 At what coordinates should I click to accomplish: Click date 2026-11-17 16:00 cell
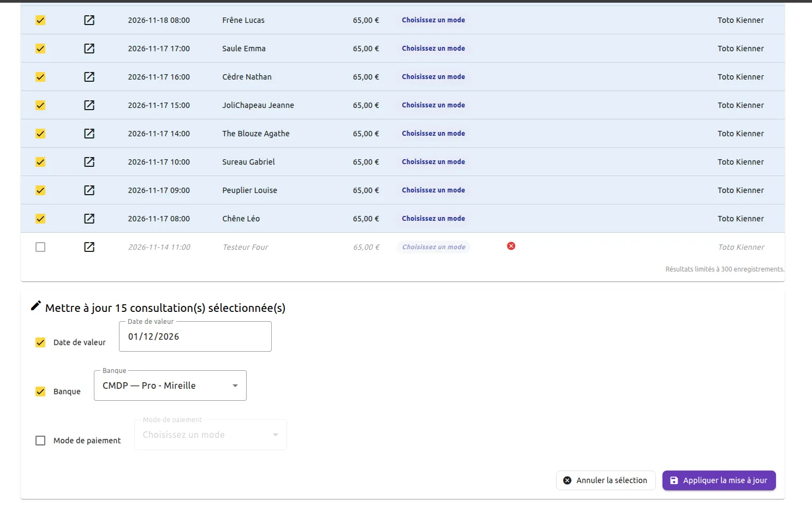point(159,77)
